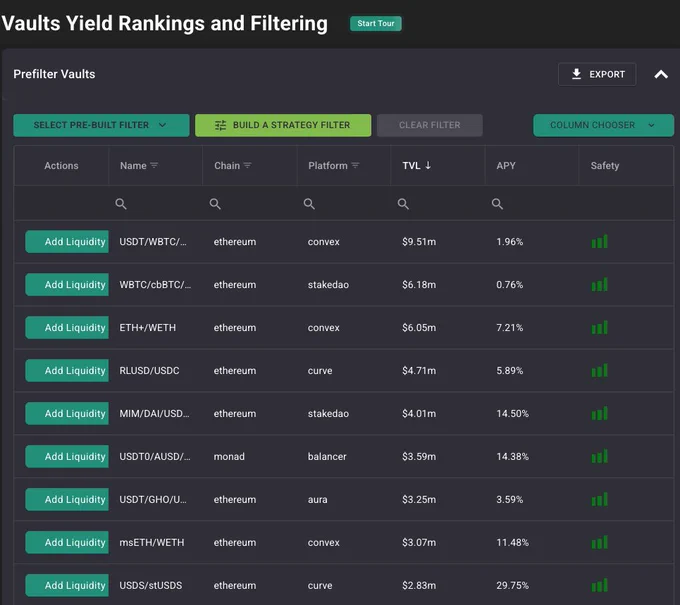Add Liquidity to RLUSD/USDC vault
The width and height of the screenshot is (680, 605).
(x=67, y=370)
